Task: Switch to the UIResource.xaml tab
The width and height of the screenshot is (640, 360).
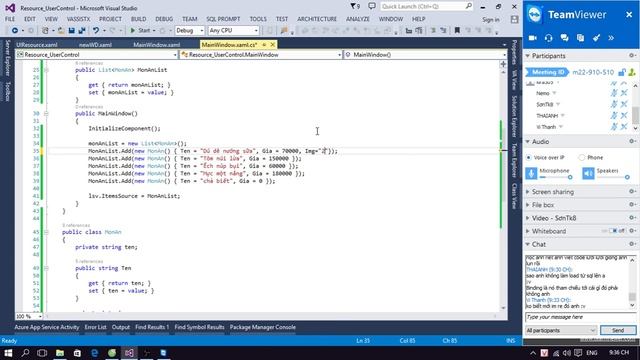Action: [x=37, y=45]
